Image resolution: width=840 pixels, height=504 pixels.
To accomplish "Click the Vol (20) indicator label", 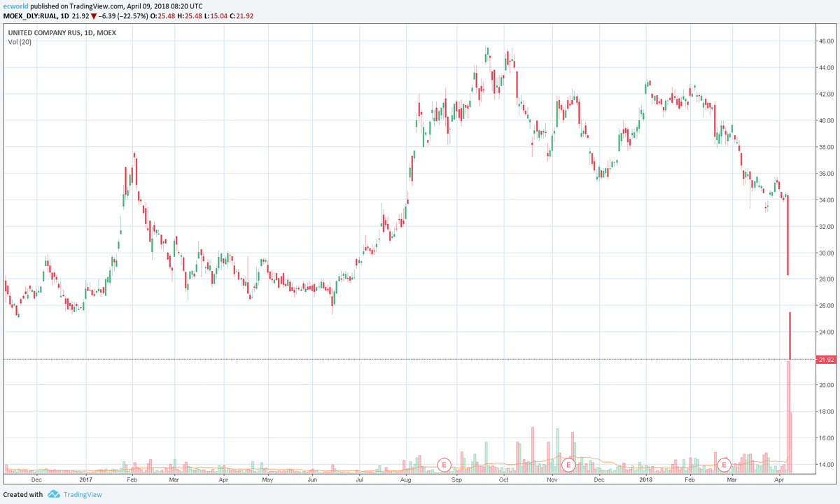I will (x=18, y=42).
